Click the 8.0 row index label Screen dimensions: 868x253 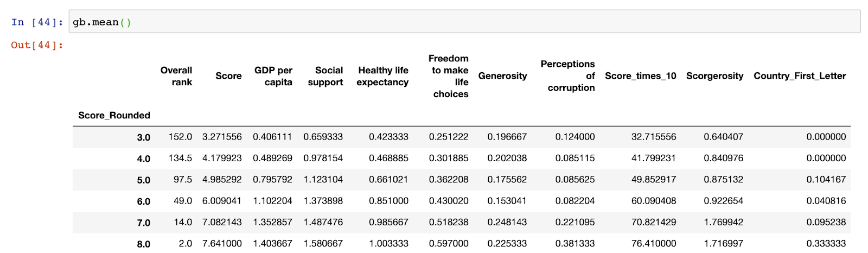pyautogui.click(x=143, y=244)
